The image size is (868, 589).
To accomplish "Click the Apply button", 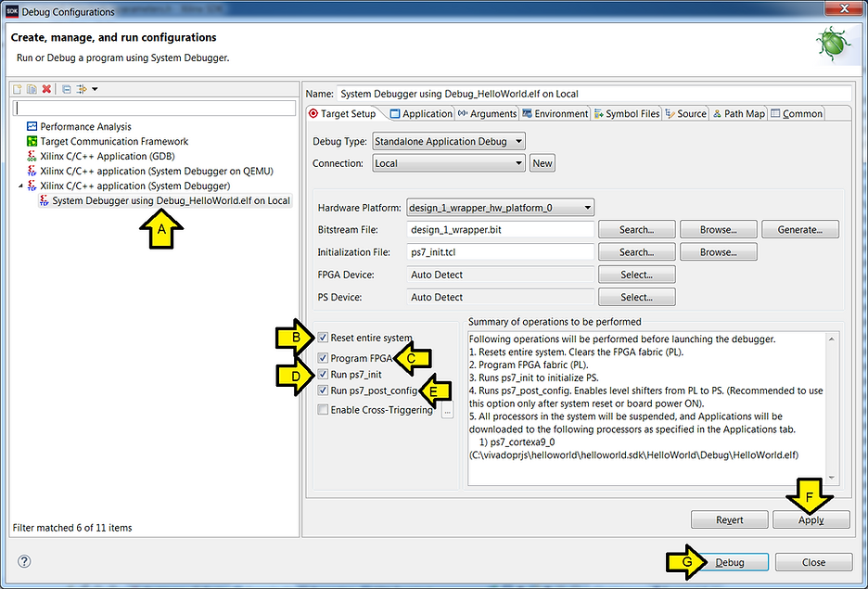I will [811, 519].
